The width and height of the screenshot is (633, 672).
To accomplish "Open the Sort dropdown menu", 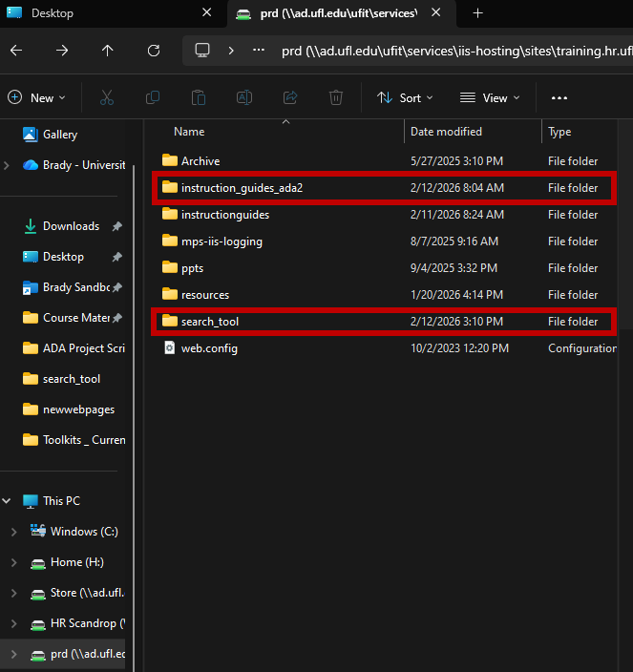I will point(405,98).
